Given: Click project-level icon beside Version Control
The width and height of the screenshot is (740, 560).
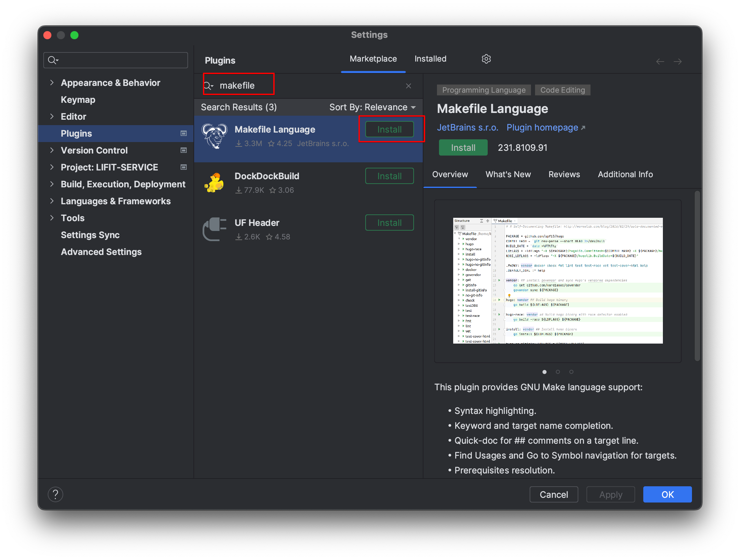Looking at the screenshot, I should tap(184, 150).
